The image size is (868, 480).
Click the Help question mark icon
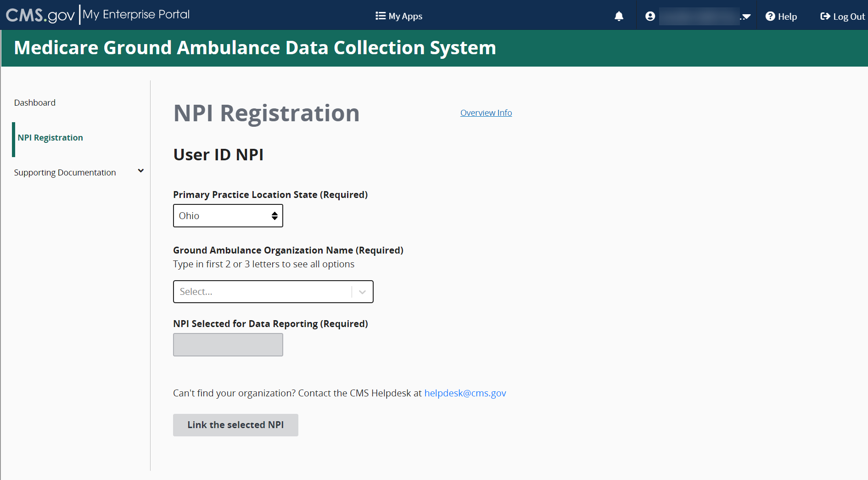770,17
